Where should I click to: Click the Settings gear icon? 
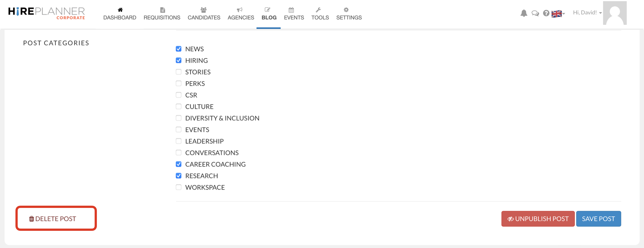pos(346,10)
